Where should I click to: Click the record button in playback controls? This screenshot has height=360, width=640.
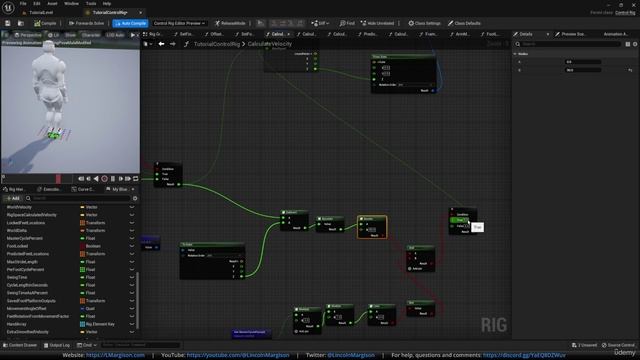point(104,179)
